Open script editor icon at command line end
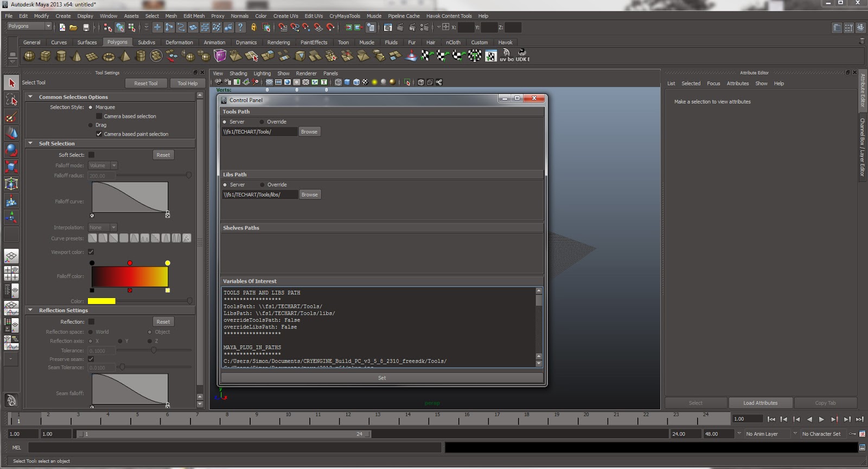 click(862, 447)
